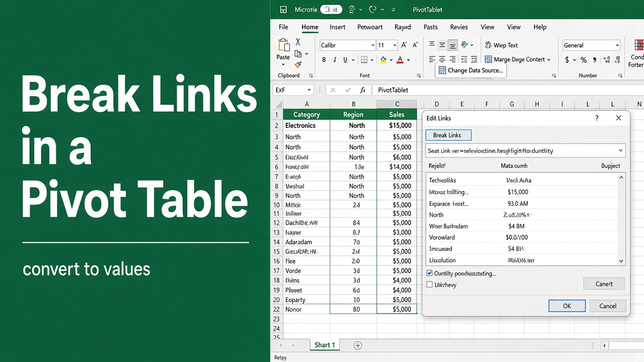Toggle Bold formatting

(324, 60)
